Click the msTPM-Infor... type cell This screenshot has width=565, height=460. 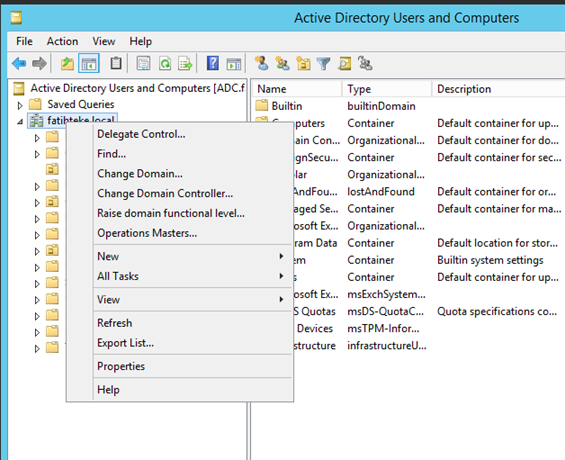(383, 329)
